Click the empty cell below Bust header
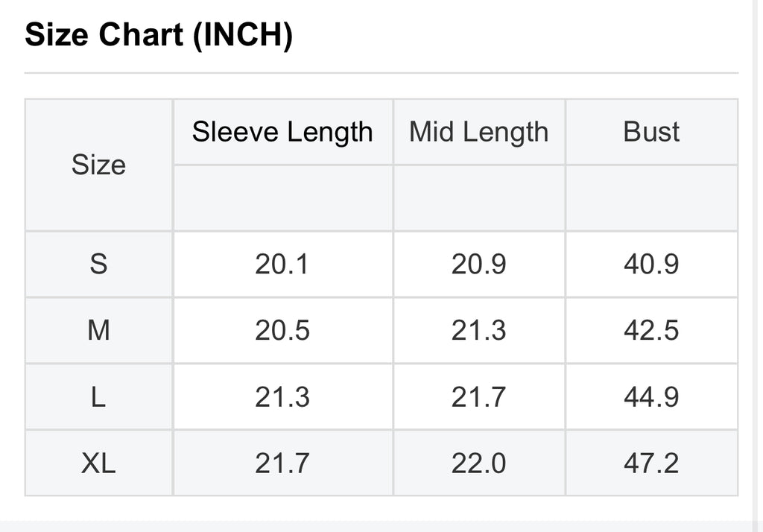Screen dimensions: 763x532 [x=651, y=198]
